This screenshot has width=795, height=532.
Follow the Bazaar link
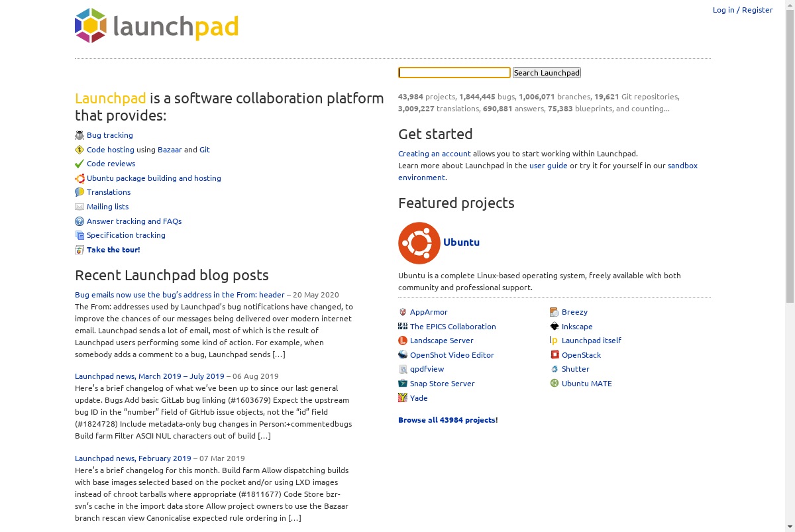[x=170, y=150]
